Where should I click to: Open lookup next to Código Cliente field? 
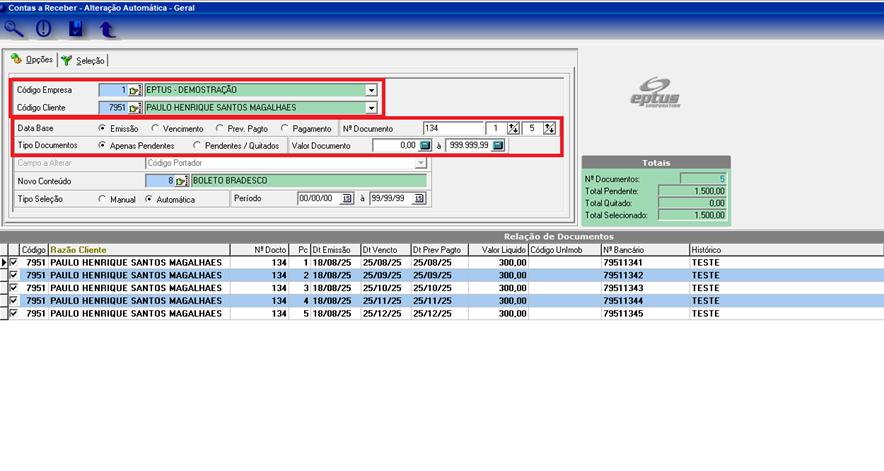coord(135,107)
